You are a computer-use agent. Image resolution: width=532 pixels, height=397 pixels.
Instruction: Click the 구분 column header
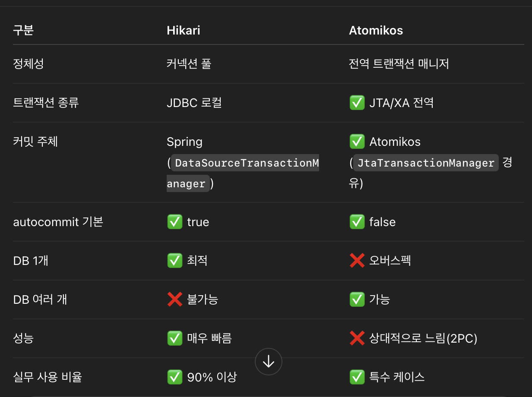click(x=23, y=30)
